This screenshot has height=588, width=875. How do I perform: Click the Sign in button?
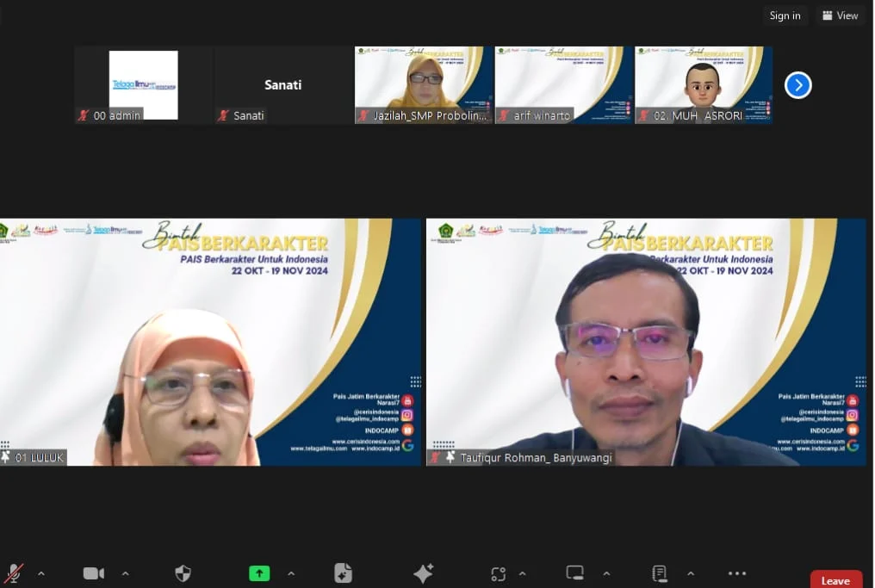point(785,15)
